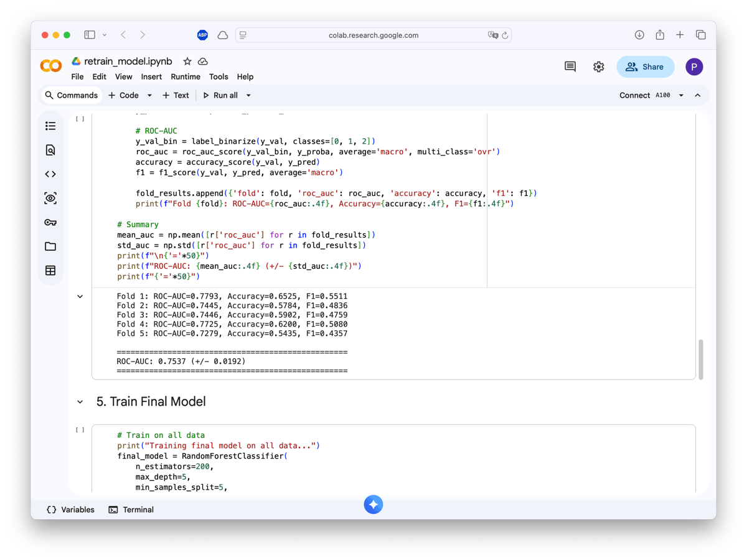Collapse the '5. Train Final Model' section
747x560 pixels.
pos(80,402)
